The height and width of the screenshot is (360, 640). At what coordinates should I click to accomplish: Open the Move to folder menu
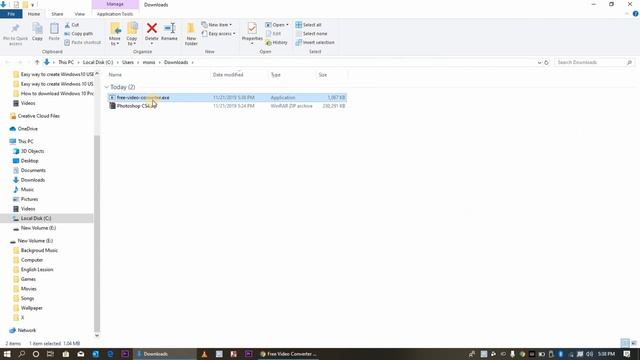[115, 34]
